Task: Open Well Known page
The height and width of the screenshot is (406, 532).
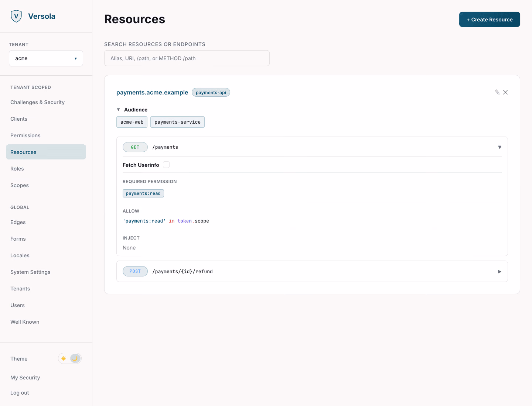Action: tap(25, 322)
